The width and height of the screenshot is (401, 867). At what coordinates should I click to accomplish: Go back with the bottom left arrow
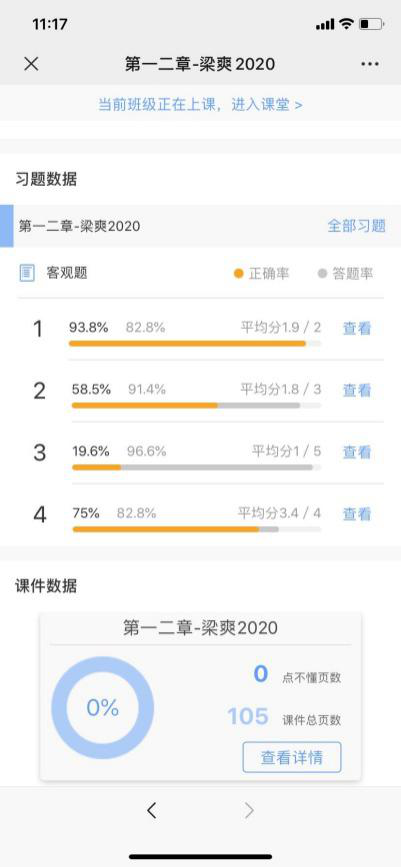(x=152, y=811)
